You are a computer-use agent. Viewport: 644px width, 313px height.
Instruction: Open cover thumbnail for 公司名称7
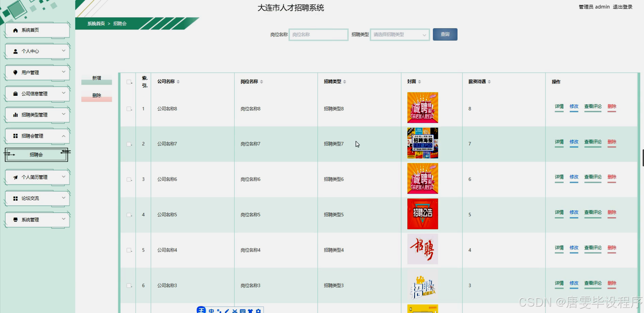tap(423, 143)
